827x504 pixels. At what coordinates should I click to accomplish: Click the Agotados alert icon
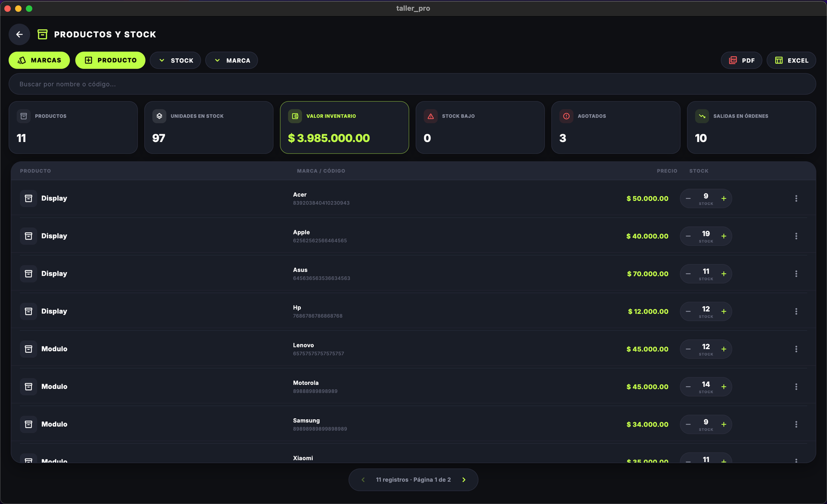(566, 116)
